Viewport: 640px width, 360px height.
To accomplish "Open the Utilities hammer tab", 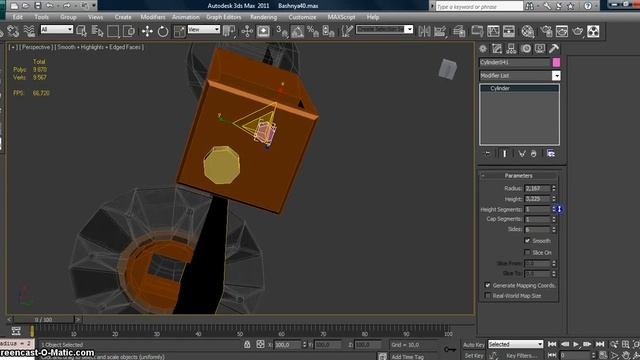I will click(554, 49).
